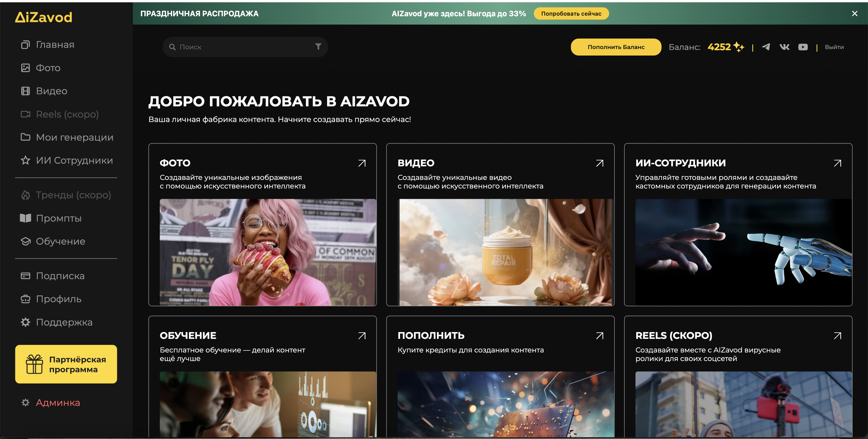Viewport: 868px width, 439px height.
Task: Open the VK social link icon
Action: pos(784,47)
